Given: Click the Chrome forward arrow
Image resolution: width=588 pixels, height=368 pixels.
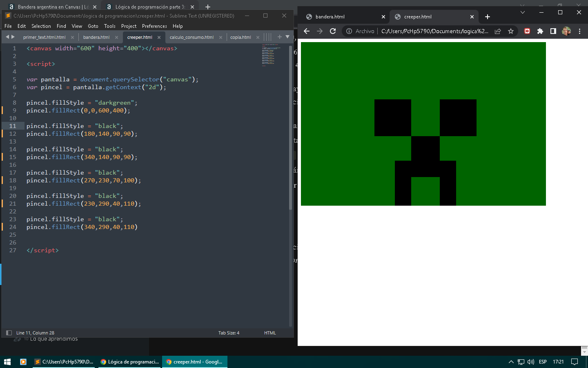Looking at the screenshot, I should click(x=320, y=31).
